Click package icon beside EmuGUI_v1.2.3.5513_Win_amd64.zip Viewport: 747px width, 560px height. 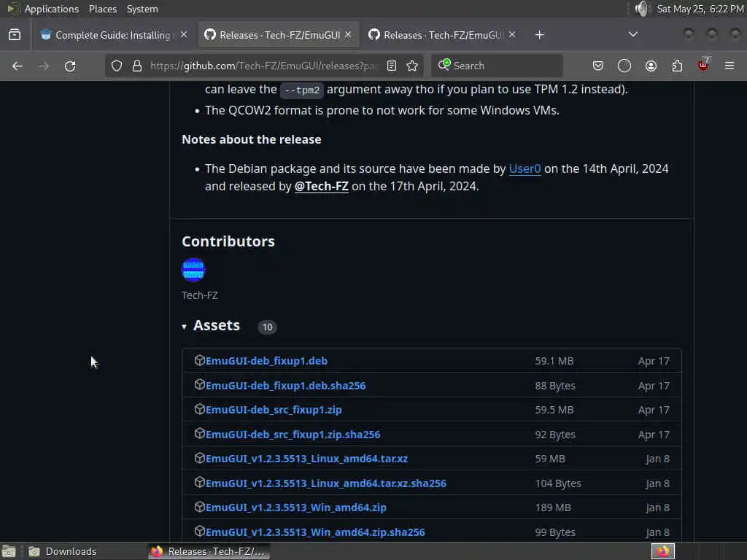[x=200, y=507]
